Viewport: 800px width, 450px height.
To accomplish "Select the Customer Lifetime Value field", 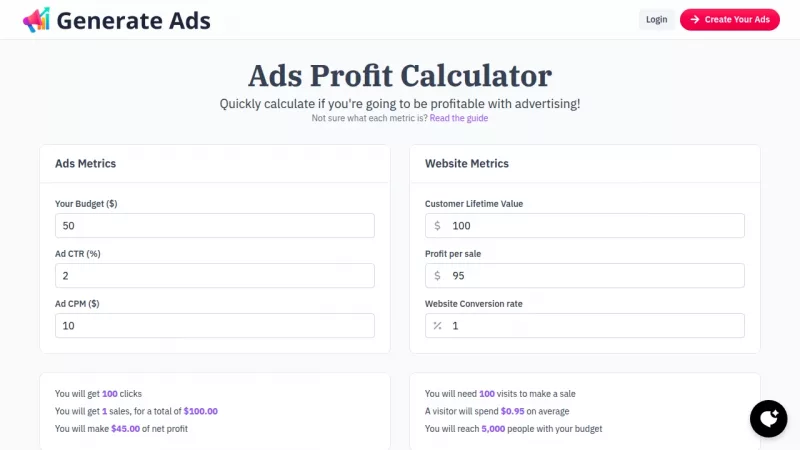I will [595, 226].
